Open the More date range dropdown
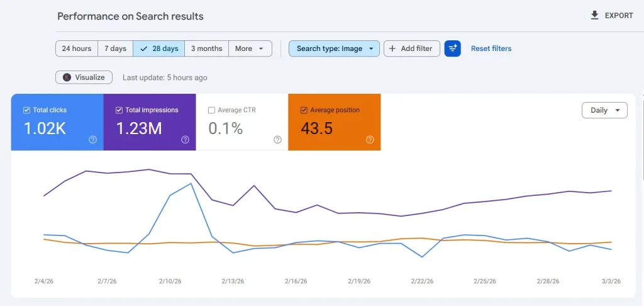644x306 pixels. pyautogui.click(x=250, y=48)
